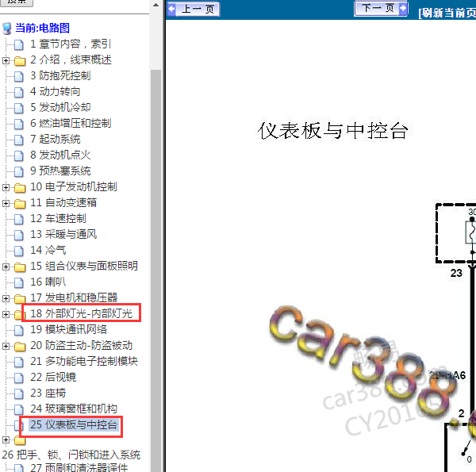Viewport: 476px width, 472px height.
Task: Click the page icon beside 23 座椅
Action: (x=19, y=393)
